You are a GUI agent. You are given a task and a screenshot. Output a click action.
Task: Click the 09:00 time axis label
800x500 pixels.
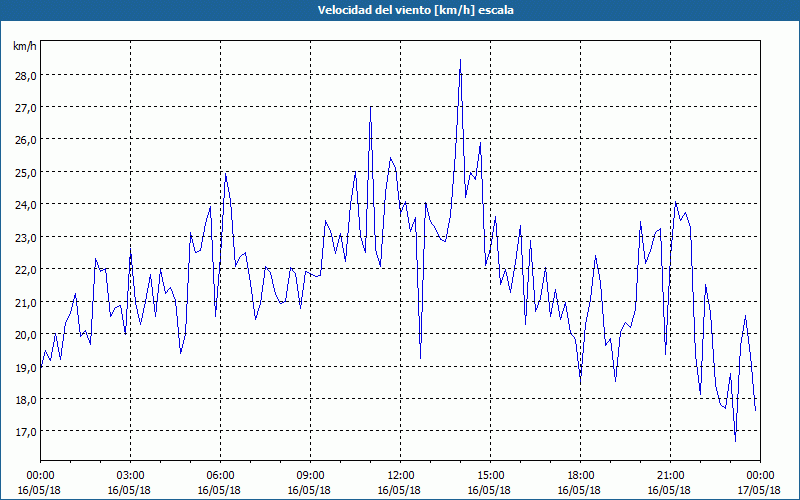click(x=310, y=476)
